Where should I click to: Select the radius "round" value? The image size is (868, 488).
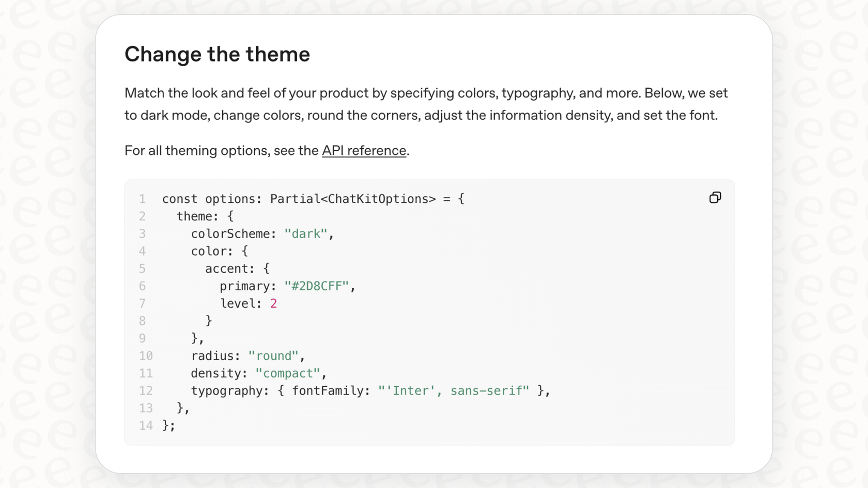(274, 355)
